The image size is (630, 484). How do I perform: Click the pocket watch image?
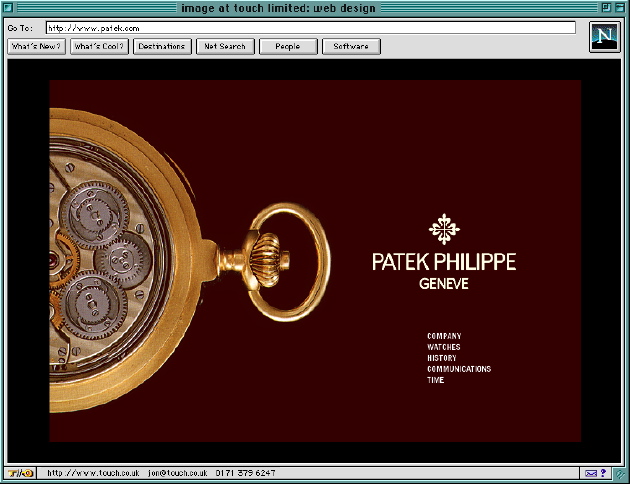[x=190, y=260]
